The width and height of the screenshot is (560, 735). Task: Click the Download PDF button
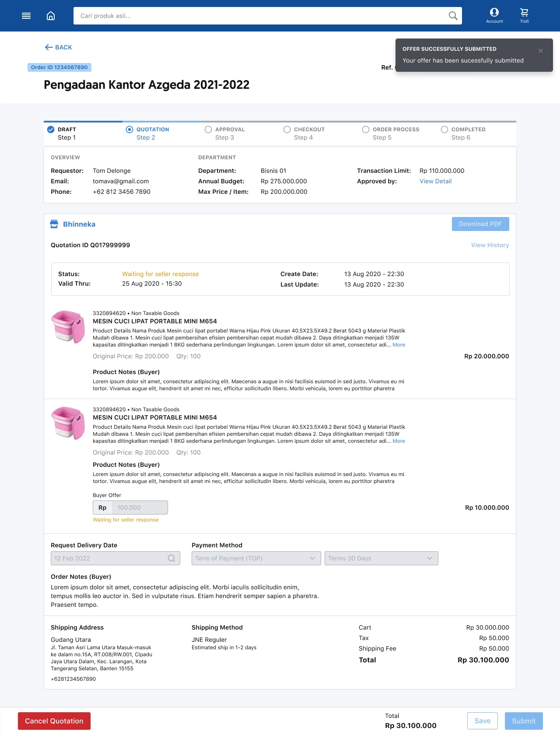pyautogui.click(x=480, y=224)
